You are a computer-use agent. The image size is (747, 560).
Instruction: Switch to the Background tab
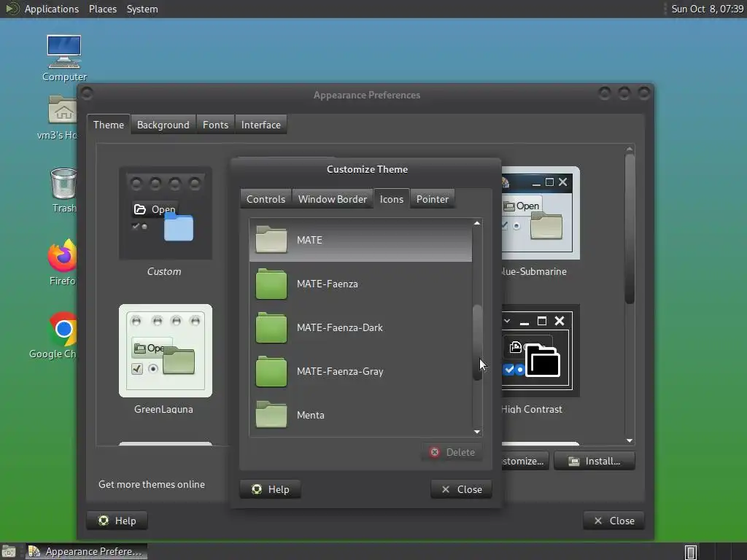[163, 125]
